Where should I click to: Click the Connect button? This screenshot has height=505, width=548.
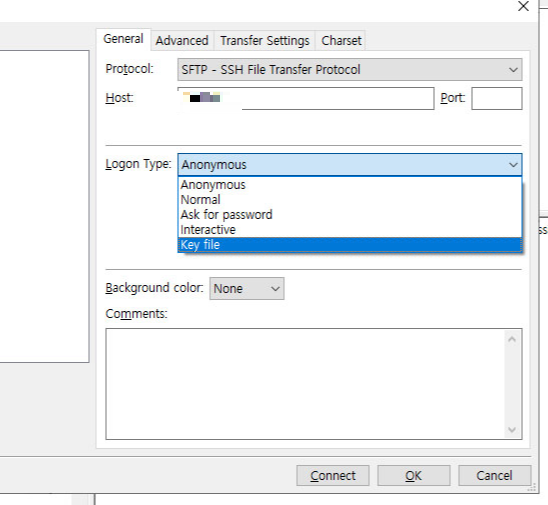[333, 476]
